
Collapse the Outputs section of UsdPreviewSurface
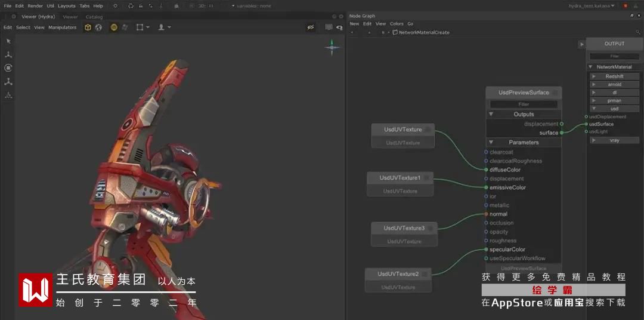pyautogui.click(x=491, y=115)
